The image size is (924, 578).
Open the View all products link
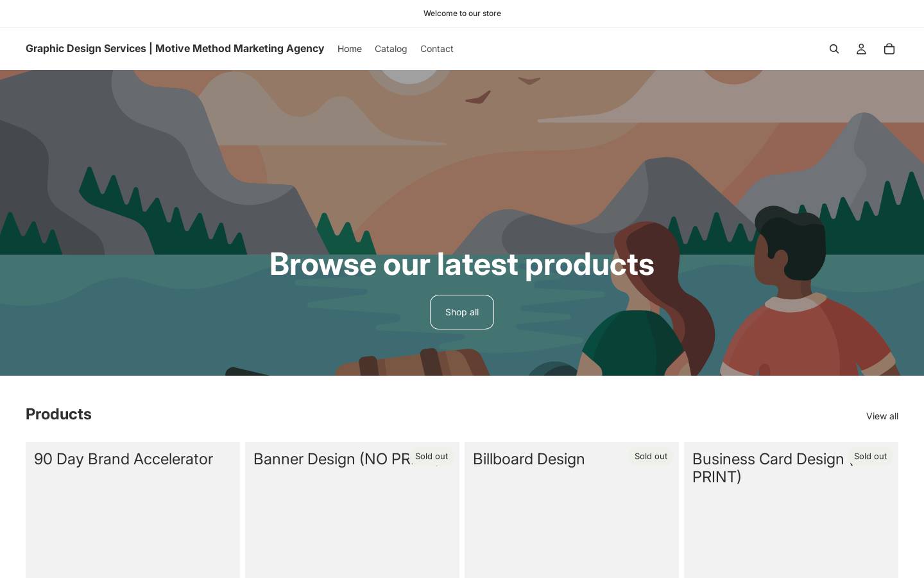pos(882,416)
